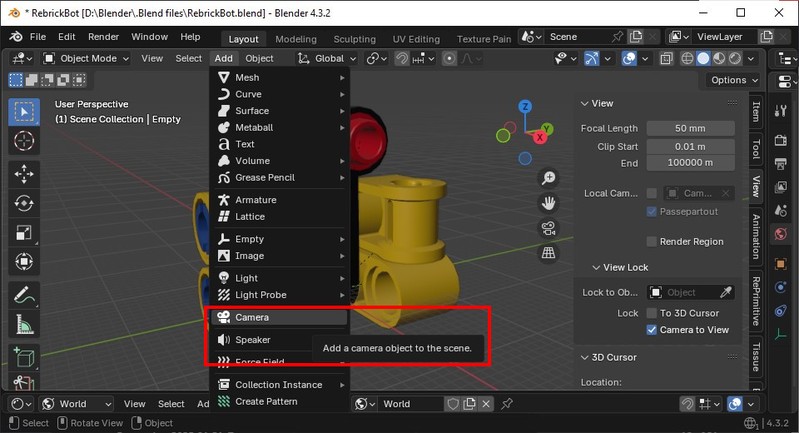Select the Rotate tool in toolbar
This screenshot has height=433, width=799.
coord(24,203)
